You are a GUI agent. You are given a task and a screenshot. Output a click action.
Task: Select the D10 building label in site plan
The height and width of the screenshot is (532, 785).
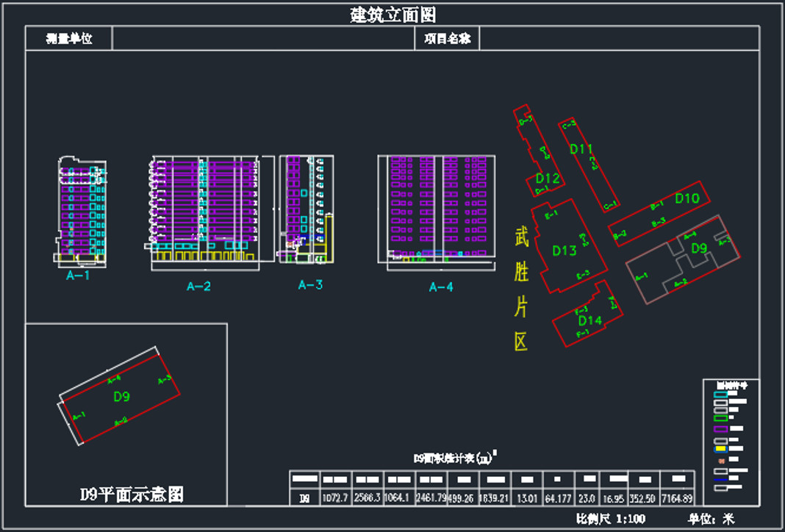(x=687, y=198)
